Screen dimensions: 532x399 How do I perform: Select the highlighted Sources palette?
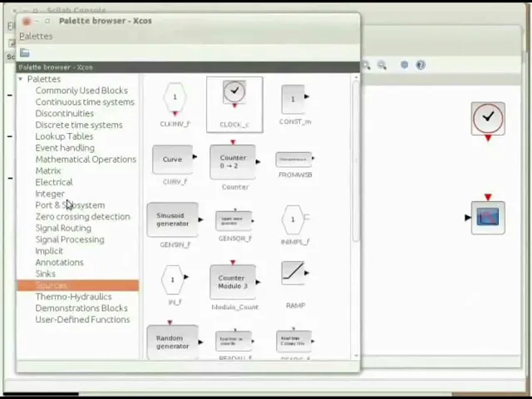pyautogui.click(x=78, y=285)
